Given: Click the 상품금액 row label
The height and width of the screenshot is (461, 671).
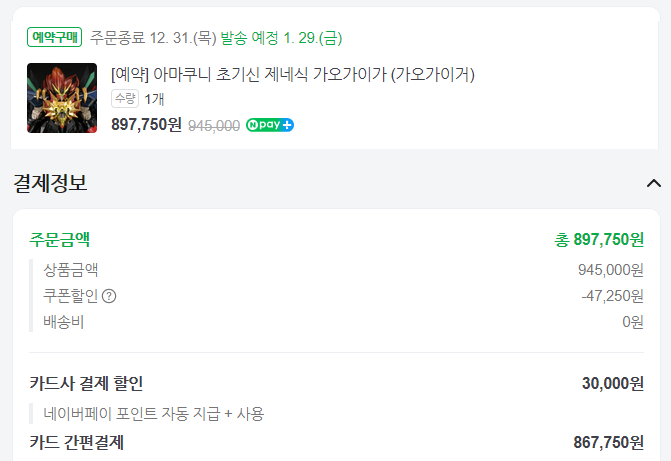Looking at the screenshot, I should point(70,270).
